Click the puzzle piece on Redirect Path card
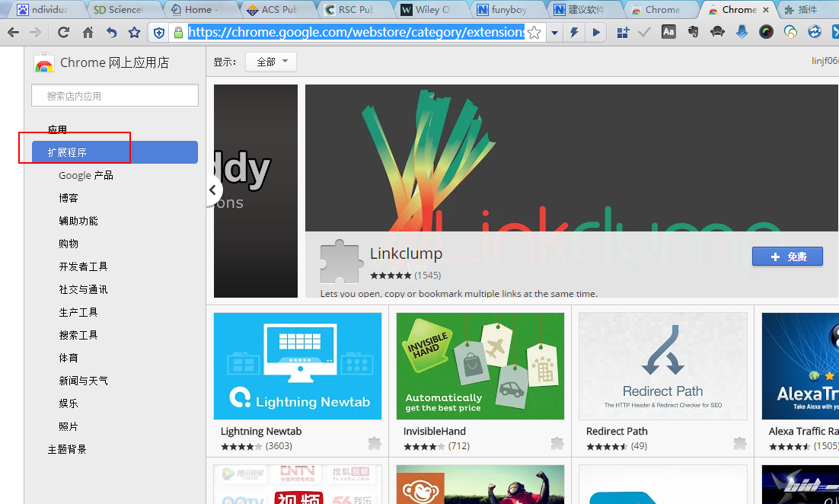The image size is (839, 504). (x=740, y=443)
